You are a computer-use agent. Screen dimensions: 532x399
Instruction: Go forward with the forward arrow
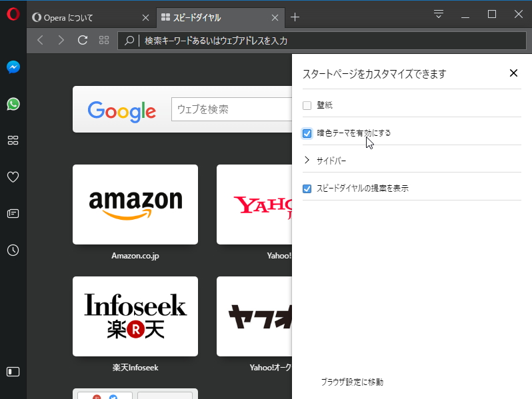point(61,41)
